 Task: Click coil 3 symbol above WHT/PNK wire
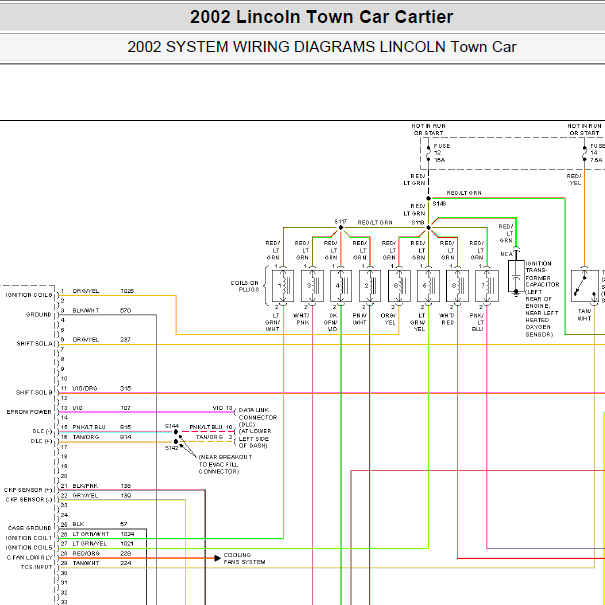tap(312, 286)
